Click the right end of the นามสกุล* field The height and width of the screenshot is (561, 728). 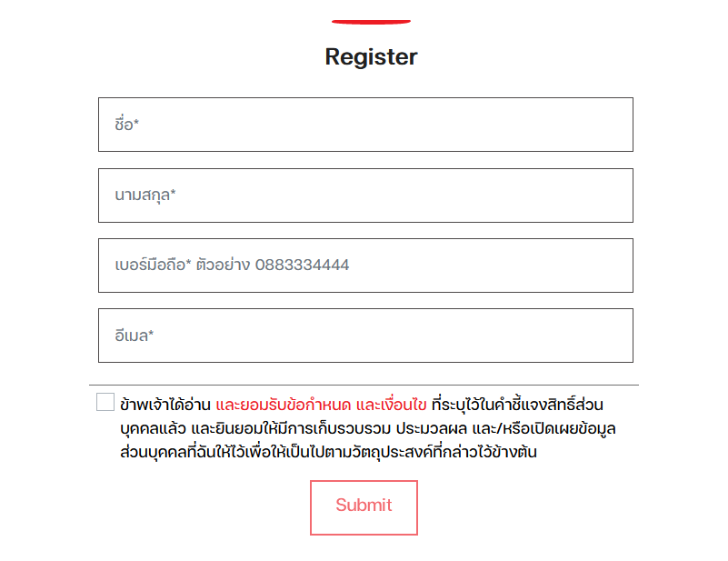click(x=609, y=195)
